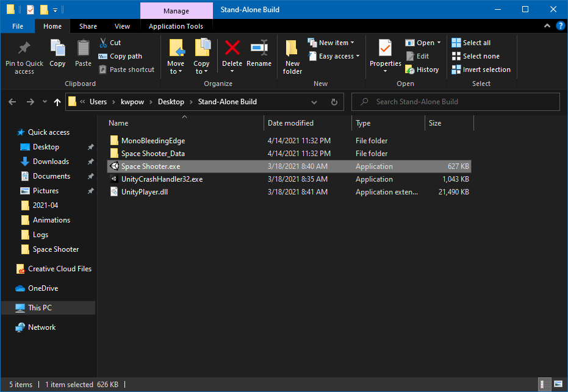Click the Paste clipboard icon
568x392 pixels.
pyautogui.click(x=84, y=48)
